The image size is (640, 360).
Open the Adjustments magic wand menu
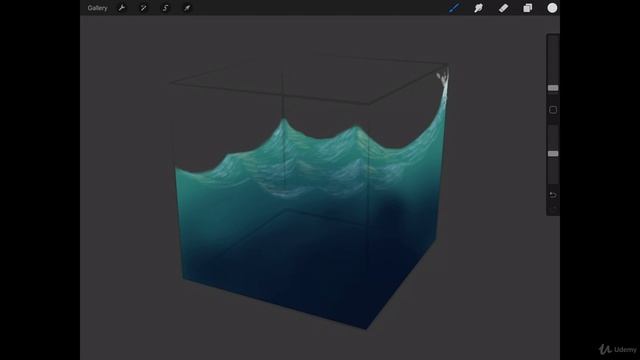tap(143, 8)
